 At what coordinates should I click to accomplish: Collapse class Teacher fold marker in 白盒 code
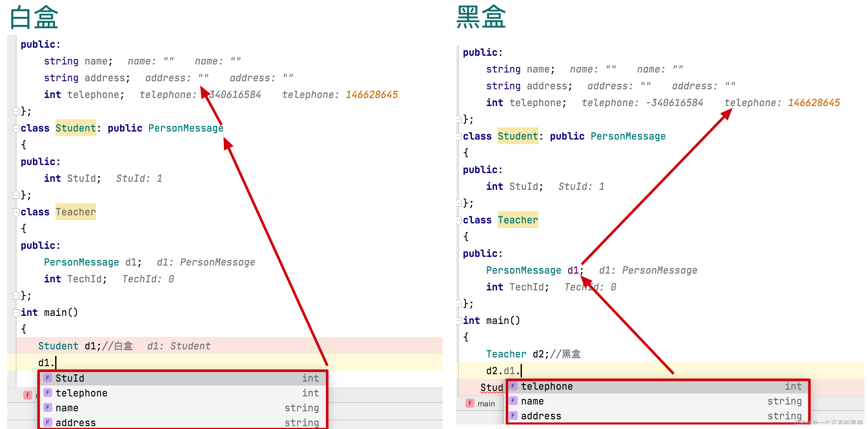(16, 212)
